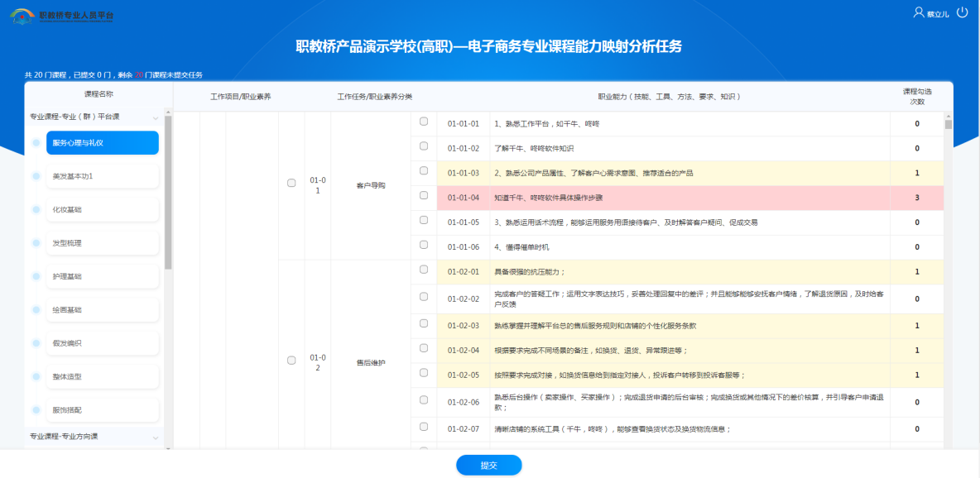Click the 工作任务/职业素养分类 column header
The height and width of the screenshot is (478, 980).
tap(374, 97)
